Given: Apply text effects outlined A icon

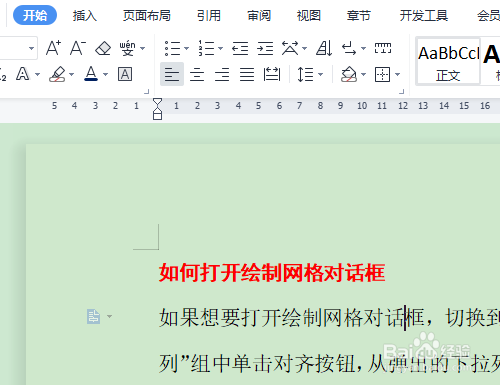Looking at the screenshot, I should pyautogui.click(x=23, y=74).
